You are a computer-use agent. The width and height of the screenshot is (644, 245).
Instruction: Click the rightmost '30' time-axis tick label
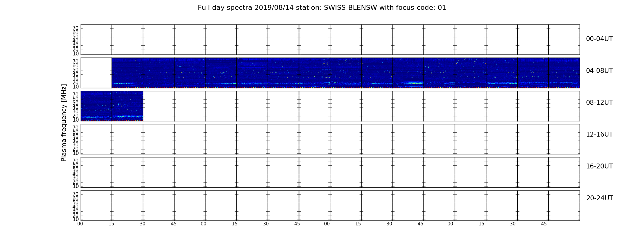point(513,224)
